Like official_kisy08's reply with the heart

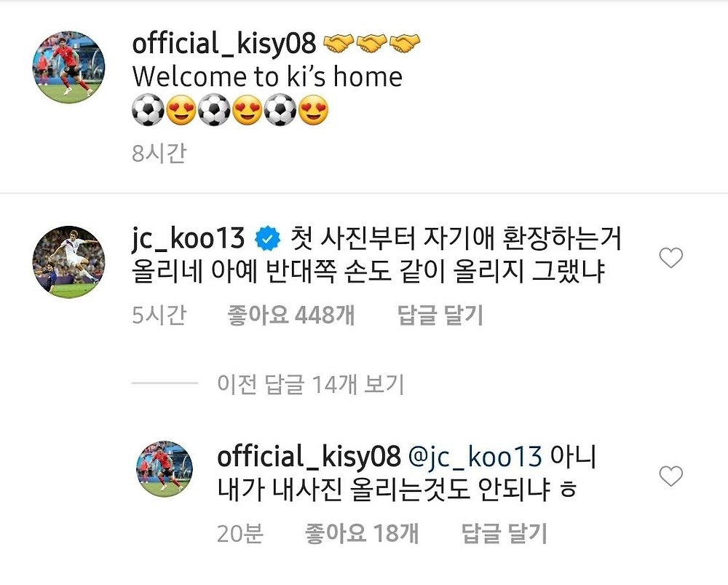[x=671, y=476]
